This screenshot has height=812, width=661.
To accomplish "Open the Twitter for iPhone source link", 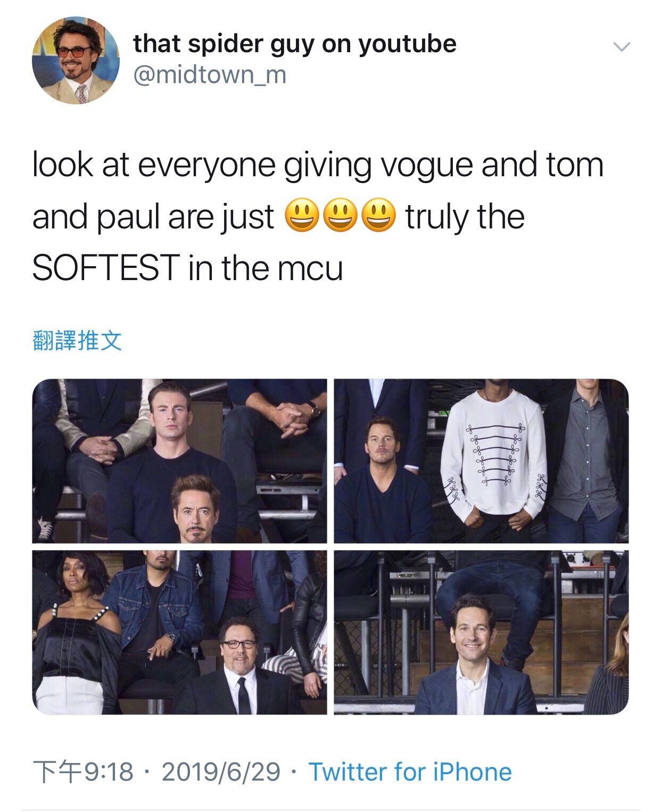I will tap(410, 772).
